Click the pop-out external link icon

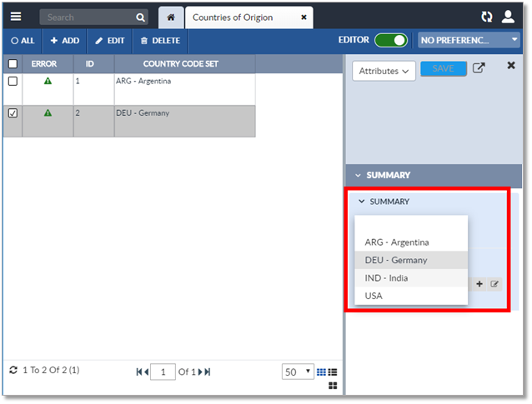[x=479, y=68]
